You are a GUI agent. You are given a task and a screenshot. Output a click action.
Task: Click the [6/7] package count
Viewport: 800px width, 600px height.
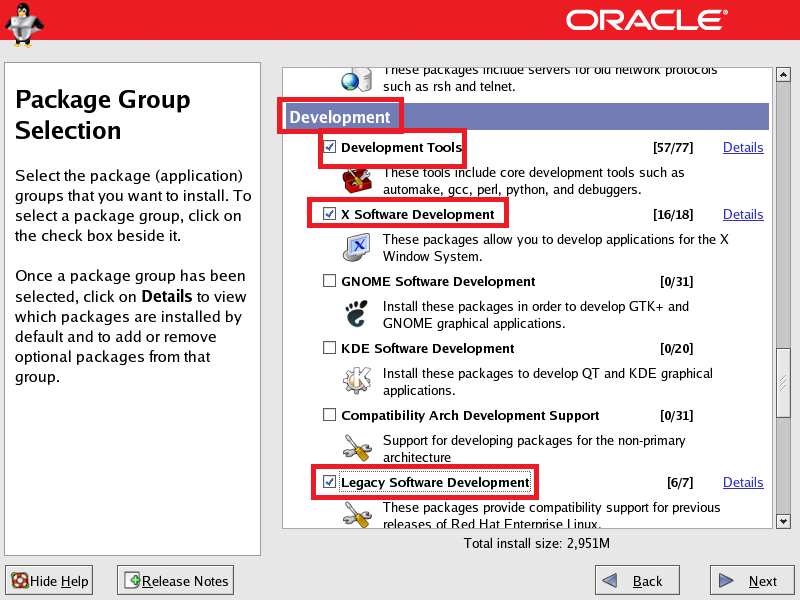tap(680, 482)
